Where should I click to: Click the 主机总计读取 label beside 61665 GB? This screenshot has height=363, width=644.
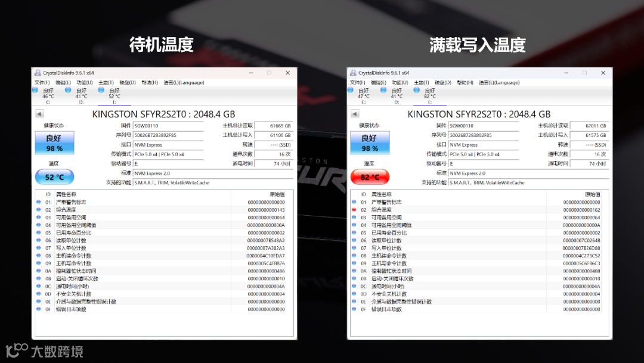[238, 126]
